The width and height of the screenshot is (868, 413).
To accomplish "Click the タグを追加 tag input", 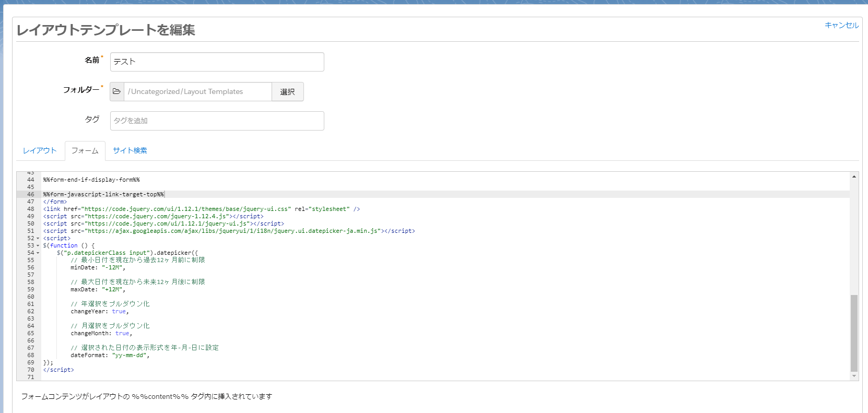I will [217, 121].
